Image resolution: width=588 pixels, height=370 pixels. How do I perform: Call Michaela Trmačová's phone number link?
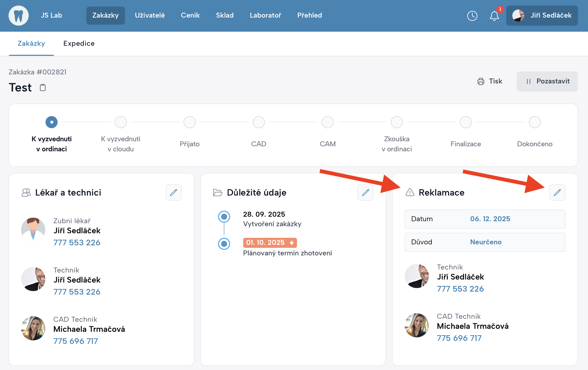(75, 341)
